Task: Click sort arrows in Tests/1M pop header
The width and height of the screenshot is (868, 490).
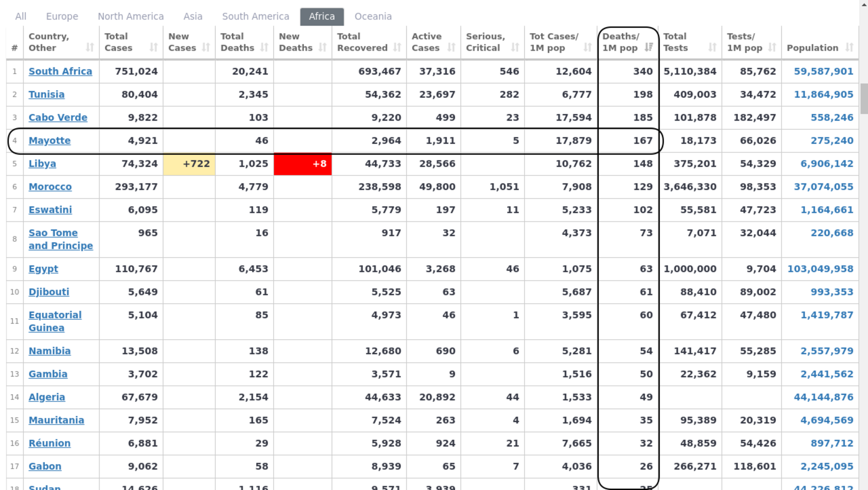Action: pos(772,48)
